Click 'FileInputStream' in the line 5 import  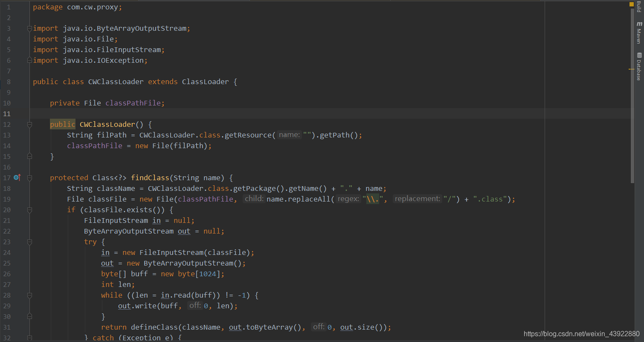click(129, 50)
